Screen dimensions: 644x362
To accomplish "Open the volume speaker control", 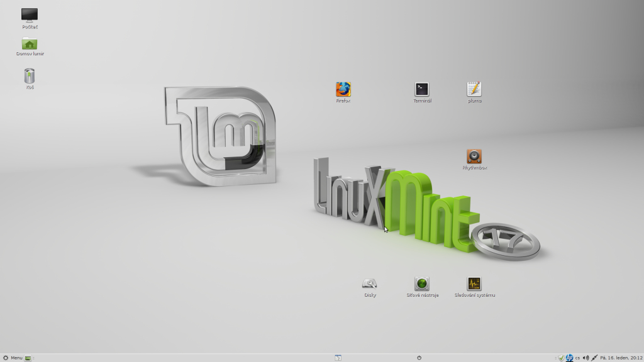I will (586, 358).
